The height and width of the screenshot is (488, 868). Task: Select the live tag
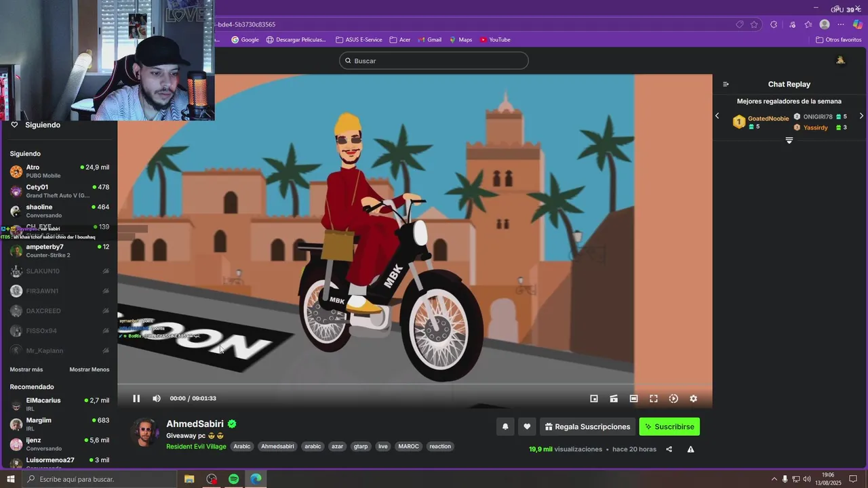pyautogui.click(x=383, y=447)
